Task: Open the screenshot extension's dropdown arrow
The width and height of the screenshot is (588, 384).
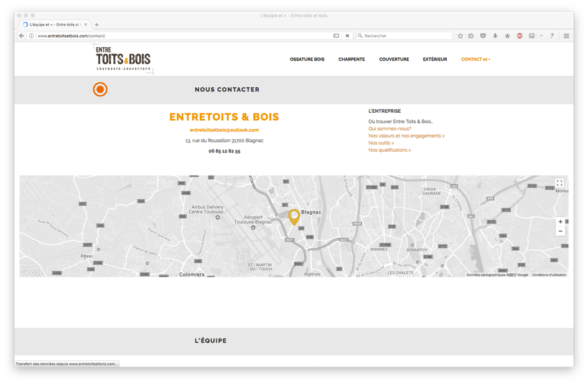Action: click(541, 36)
